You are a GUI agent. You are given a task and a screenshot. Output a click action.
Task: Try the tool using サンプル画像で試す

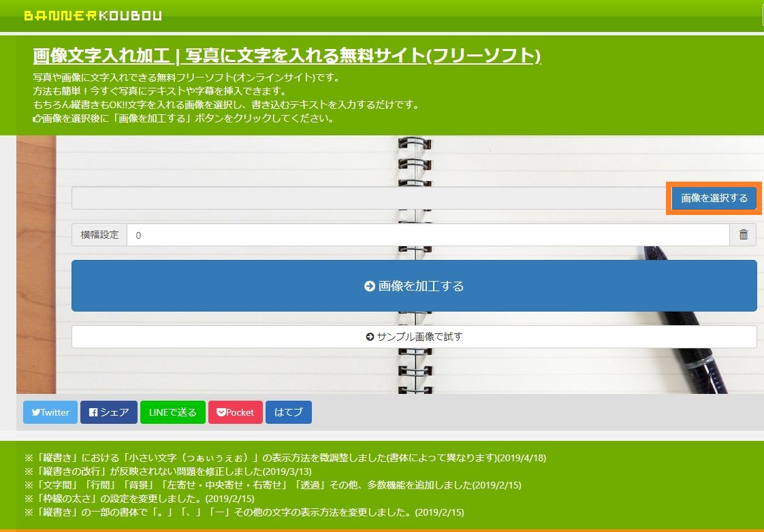(414, 336)
